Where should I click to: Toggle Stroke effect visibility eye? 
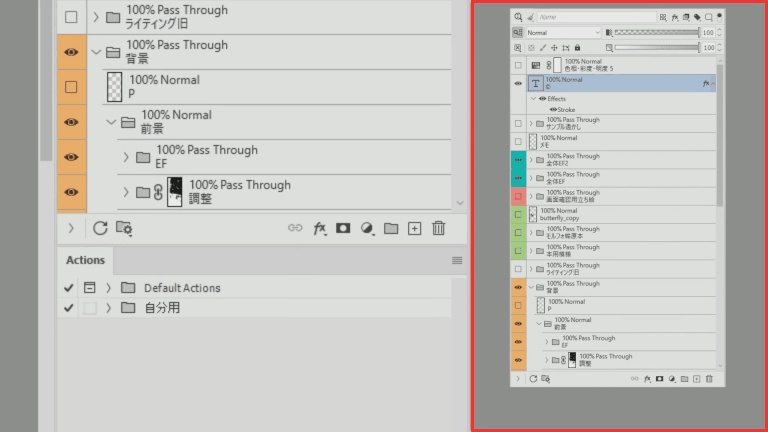point(553,110)
